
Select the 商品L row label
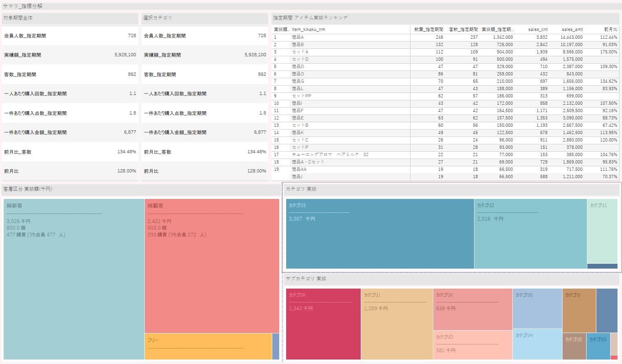click(298, 88)
